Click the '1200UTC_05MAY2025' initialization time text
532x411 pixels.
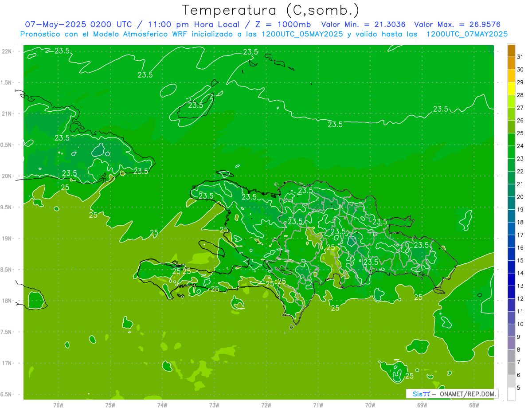[302, 34]
